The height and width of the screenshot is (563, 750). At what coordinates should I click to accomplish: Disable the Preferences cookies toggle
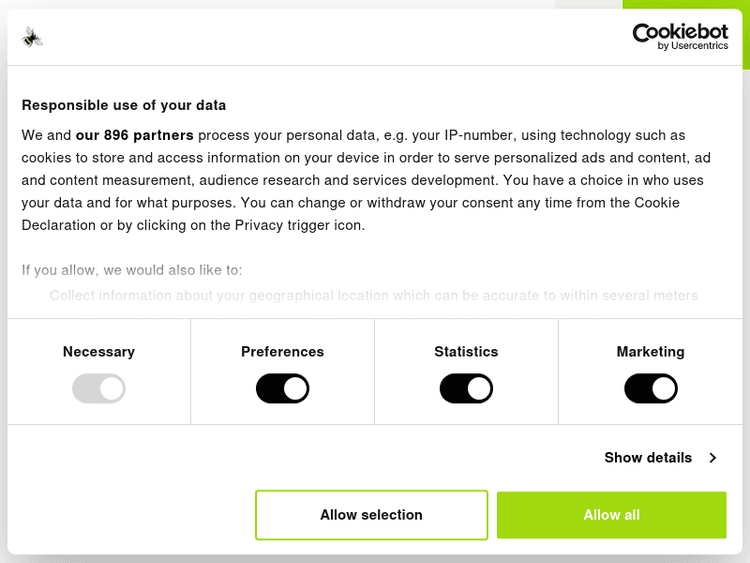pos(282,388)
